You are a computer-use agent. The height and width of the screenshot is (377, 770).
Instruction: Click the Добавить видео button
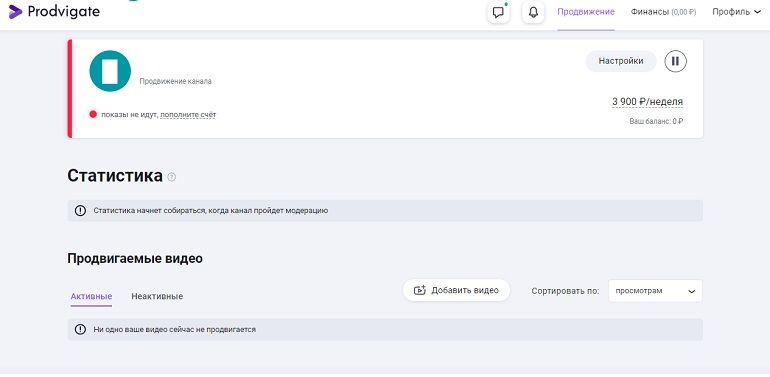point(456,290)
